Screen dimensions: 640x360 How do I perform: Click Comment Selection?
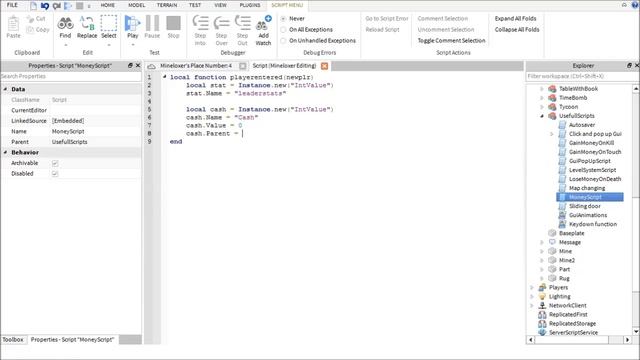click(442, 19)
